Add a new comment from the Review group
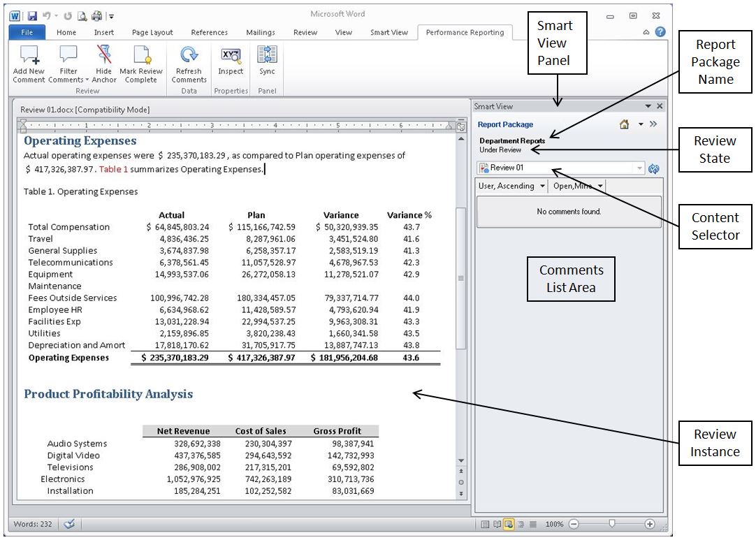 point(28,63)
